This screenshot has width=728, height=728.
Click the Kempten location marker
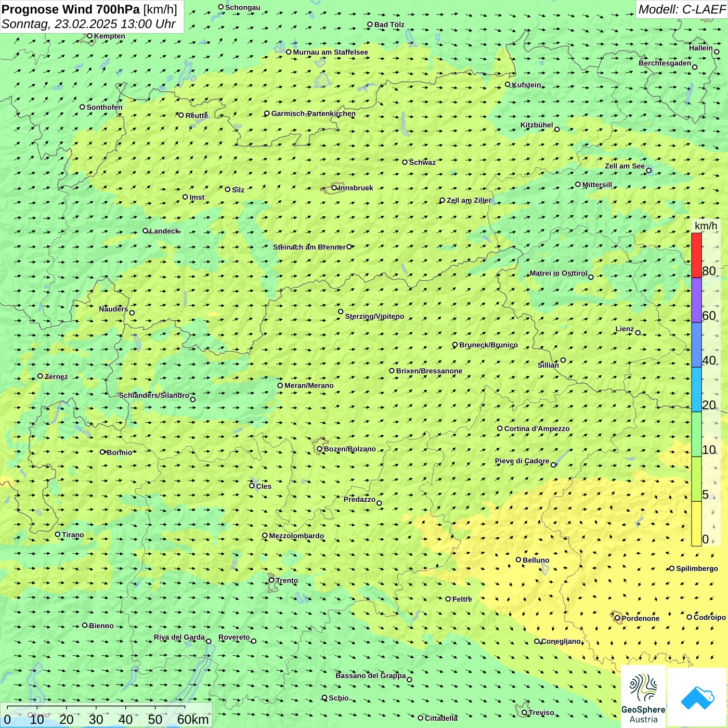[x=90, y=36]
